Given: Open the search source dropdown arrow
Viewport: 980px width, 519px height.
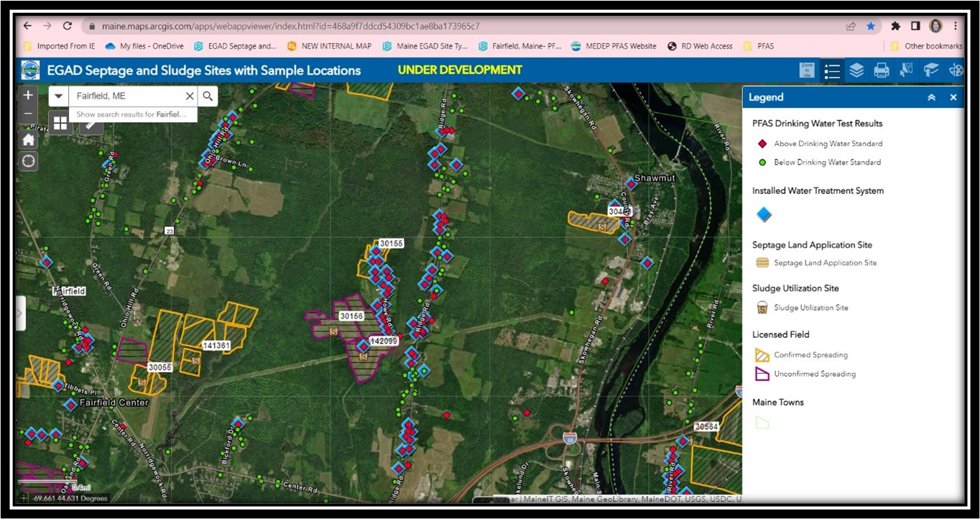Looking at the screenshot, I should [59, 96].
